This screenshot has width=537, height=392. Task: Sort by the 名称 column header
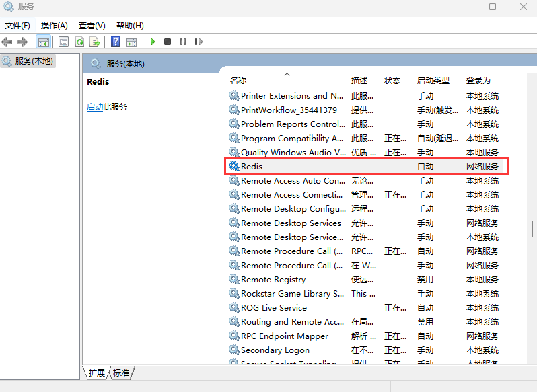pyautogui.click(x=287, y=81)
